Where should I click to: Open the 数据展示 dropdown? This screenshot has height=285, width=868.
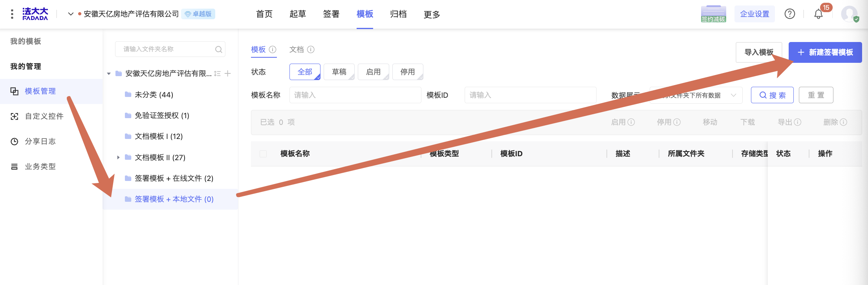coord(696,95)
